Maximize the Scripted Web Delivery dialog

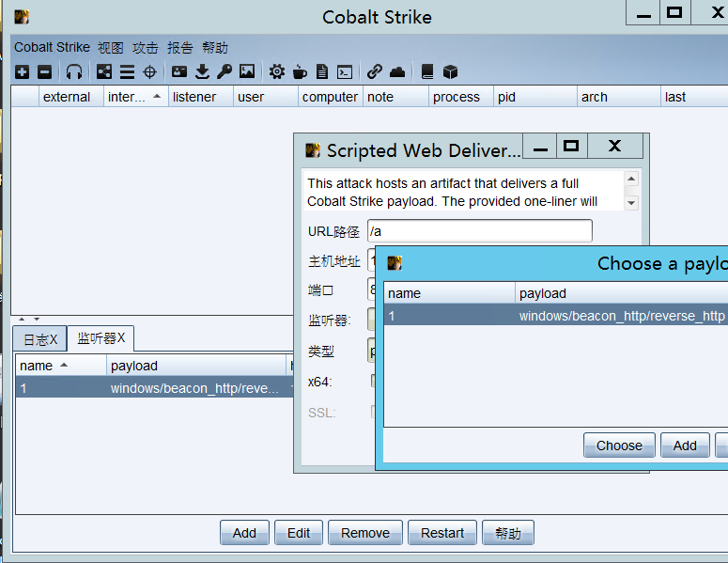click(x=571, y=147)
